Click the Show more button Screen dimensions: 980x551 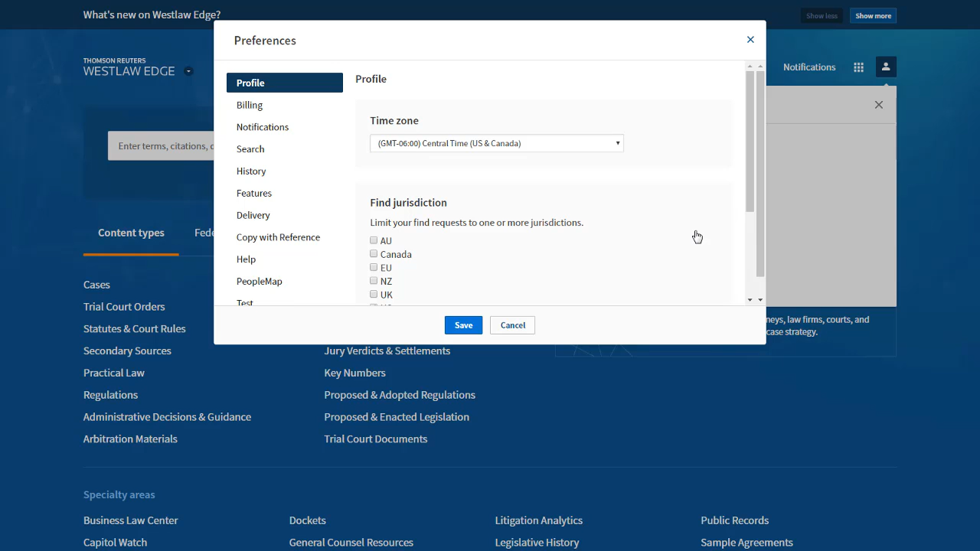(x=873, y=16)
